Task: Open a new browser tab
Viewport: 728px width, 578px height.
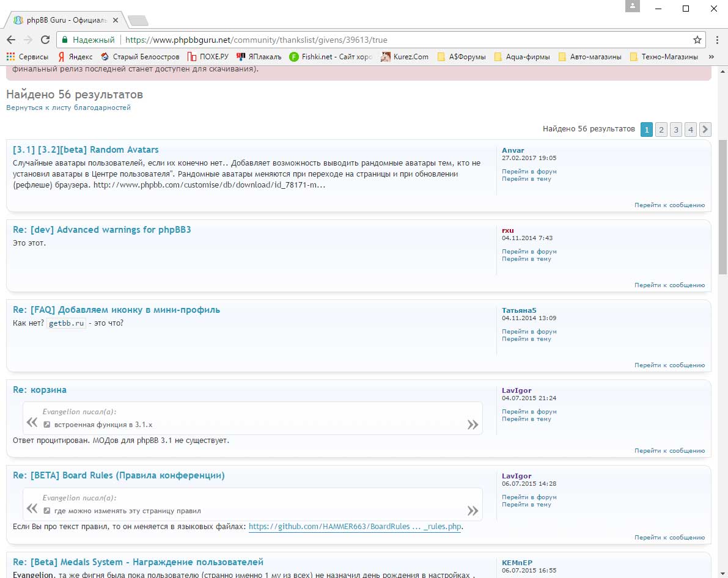Action: (x=138, y=21)
